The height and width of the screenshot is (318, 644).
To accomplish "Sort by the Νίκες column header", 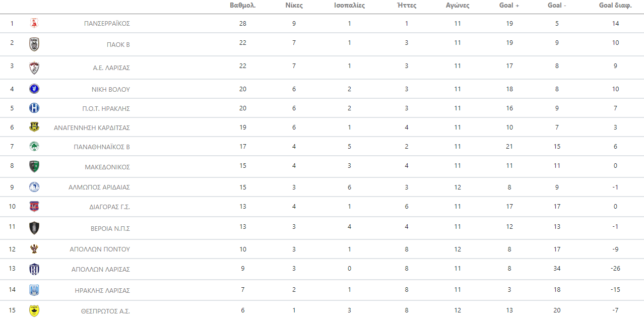I will pos(294,6).
